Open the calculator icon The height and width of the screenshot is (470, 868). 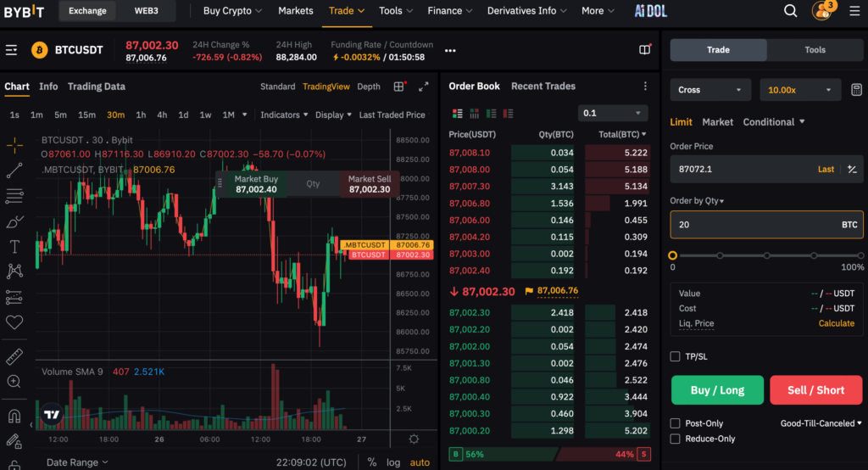[856, 90]
